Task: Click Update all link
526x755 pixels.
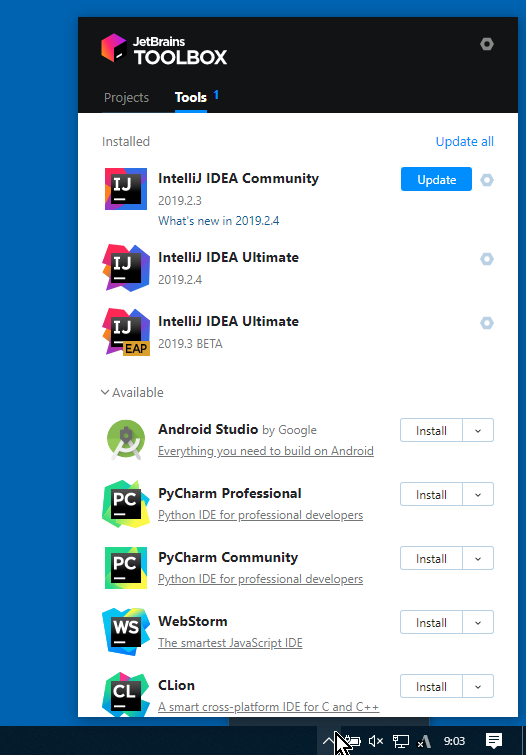Action: 464,142
